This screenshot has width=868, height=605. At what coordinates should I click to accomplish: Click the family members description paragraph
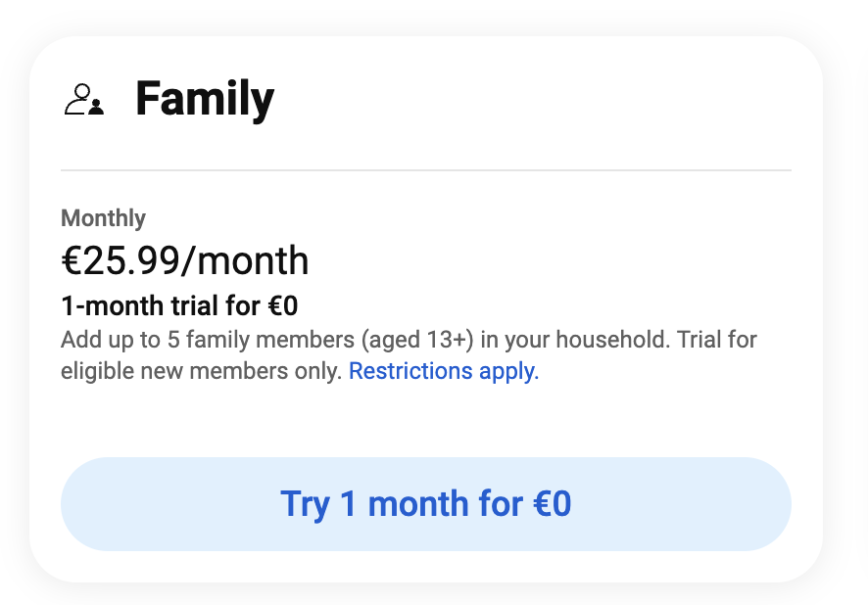pyautogui.click(x=409, y=354)
